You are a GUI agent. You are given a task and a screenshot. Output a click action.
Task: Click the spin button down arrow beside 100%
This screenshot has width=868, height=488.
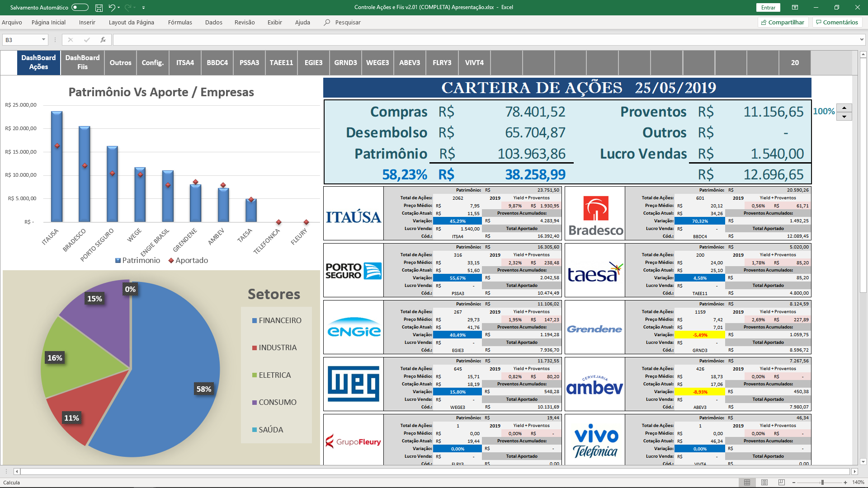click(x=844, y=117)
